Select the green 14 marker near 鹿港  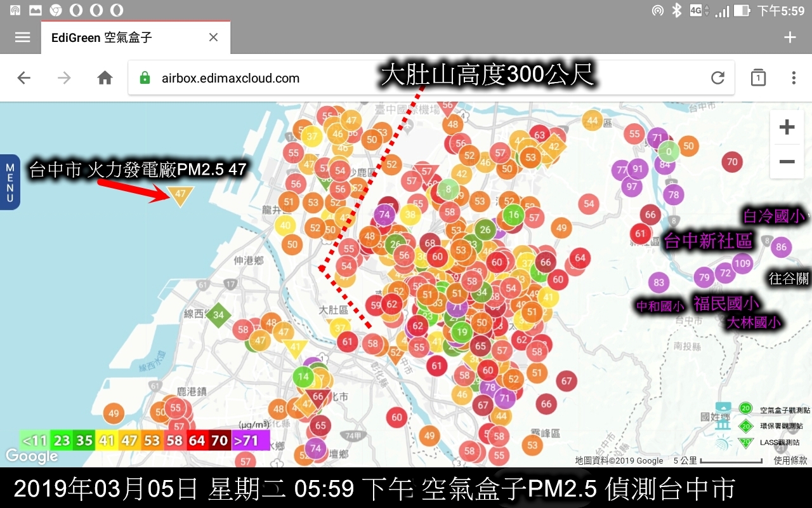[303, 377]
